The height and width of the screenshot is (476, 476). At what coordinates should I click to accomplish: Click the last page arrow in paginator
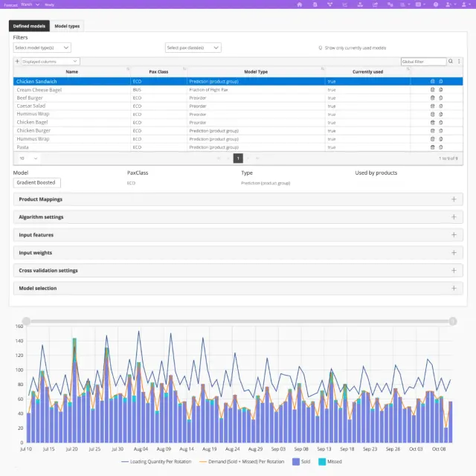pyautogui.click(x=258, y=158)
